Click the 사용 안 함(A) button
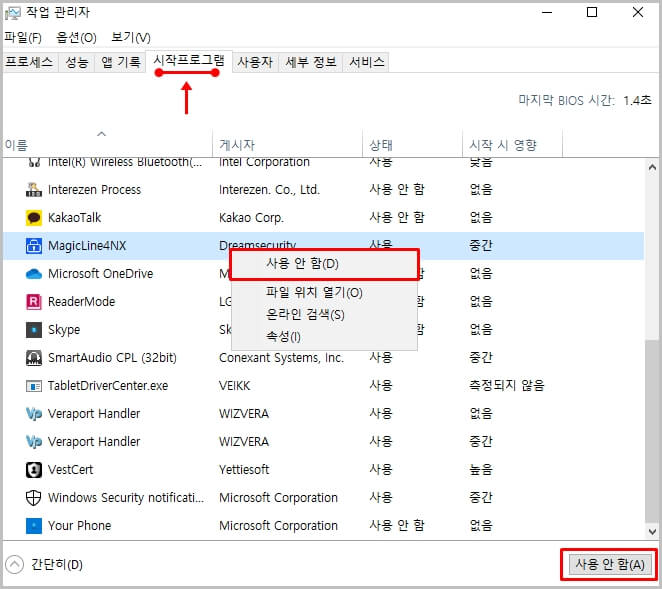This screenshot has height=589, width=662. tap(610, 565)
